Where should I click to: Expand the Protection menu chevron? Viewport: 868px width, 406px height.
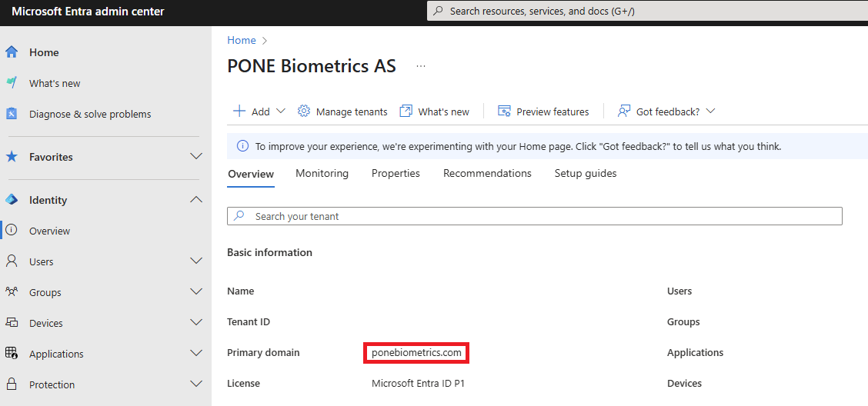point(196,384)
